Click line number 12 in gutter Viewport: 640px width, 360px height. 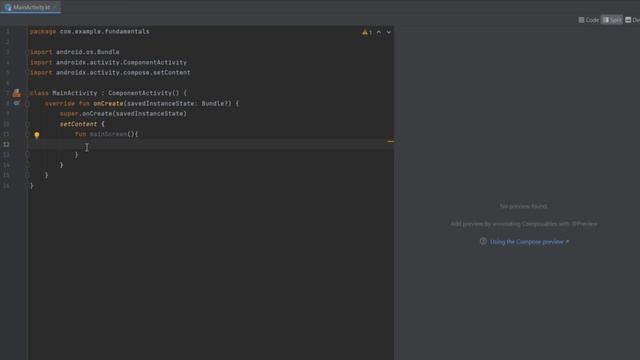(x=6, y=144)
